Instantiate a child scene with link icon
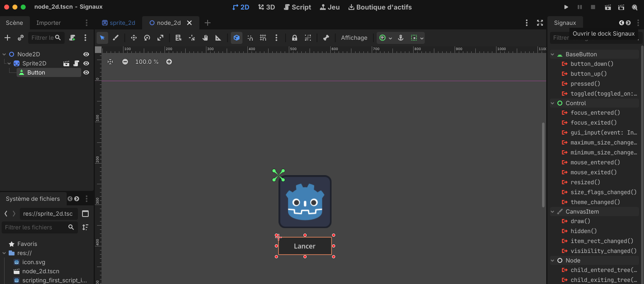 tap(21, 38)
